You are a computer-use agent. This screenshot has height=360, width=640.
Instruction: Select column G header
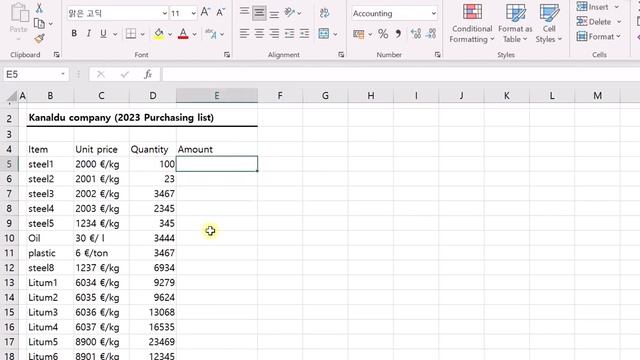(325, 96)
